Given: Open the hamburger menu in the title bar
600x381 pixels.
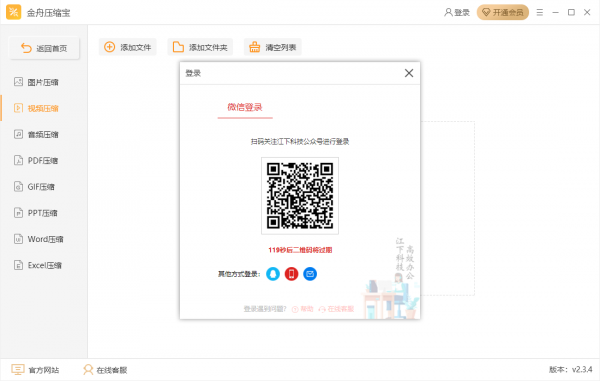Looking at the screenshot, I should 540,13.
